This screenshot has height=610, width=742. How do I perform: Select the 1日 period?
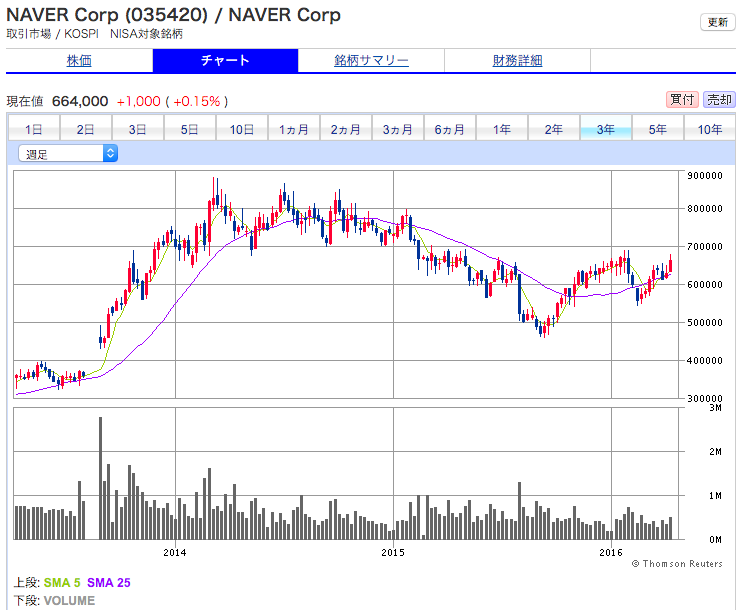[x=34, y=129]
